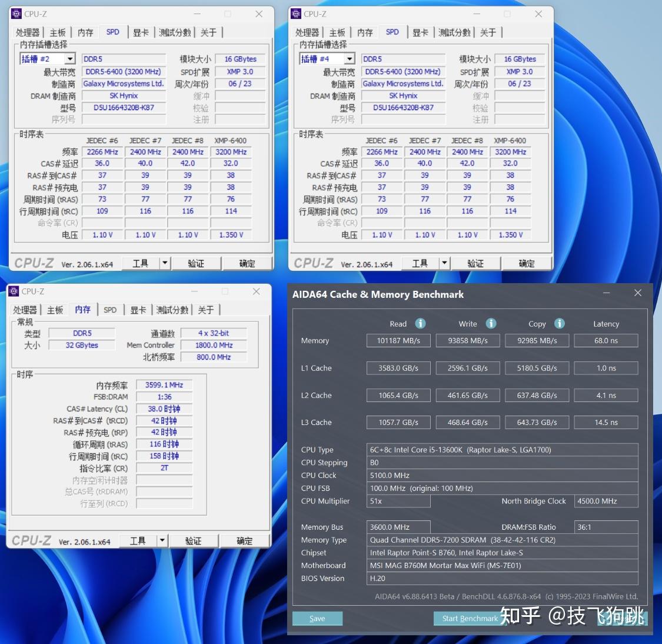Viewport: 662px width, 644px height.
Task: Open 測試分數 tab in slot #2 window
Action: (x=175, y=32)
